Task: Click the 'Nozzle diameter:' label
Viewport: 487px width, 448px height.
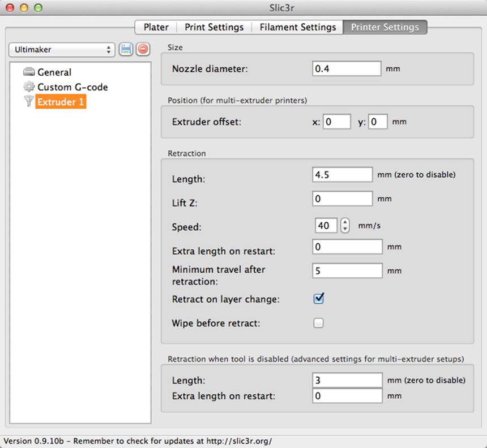Action: point(210,69)
